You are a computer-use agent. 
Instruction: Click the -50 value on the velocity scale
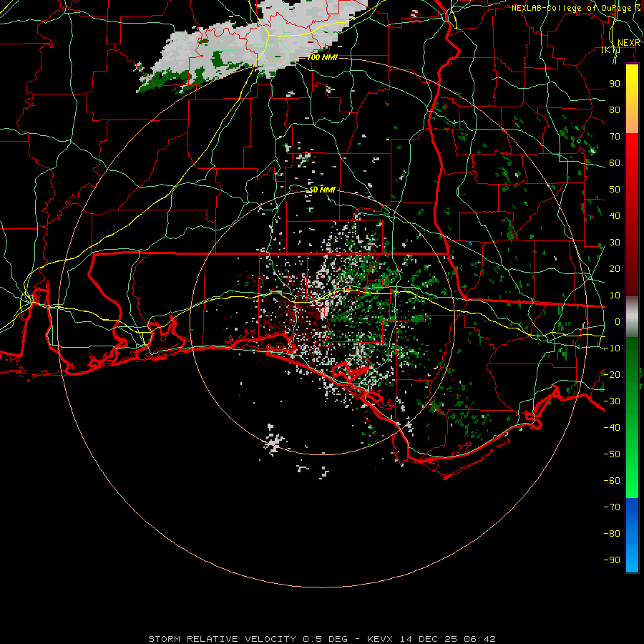point(612,454)
